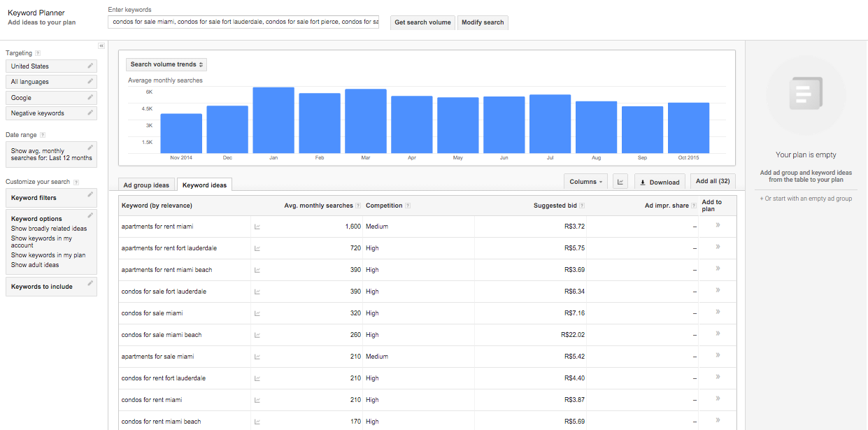Sort by Keyword (by relevance) header

click(157, 206)
